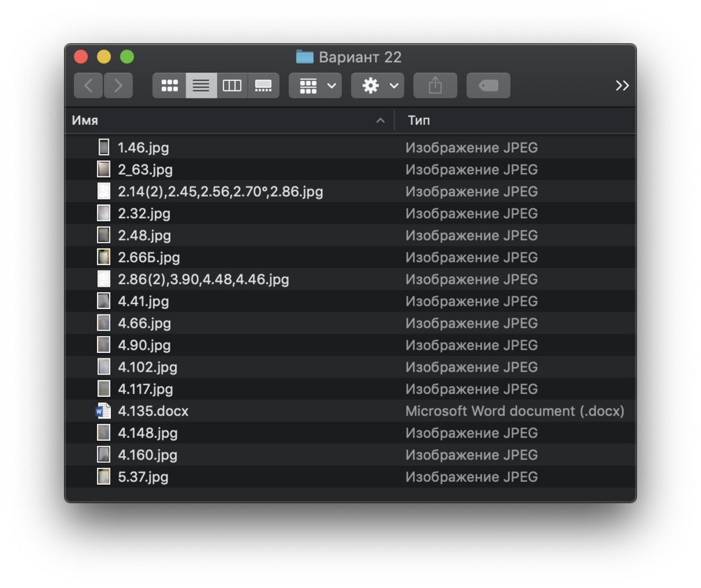Screen dimensions: 701x588
Task: Click the thumbnail icon of 2_63.jpg
Action: coord(104,169)
